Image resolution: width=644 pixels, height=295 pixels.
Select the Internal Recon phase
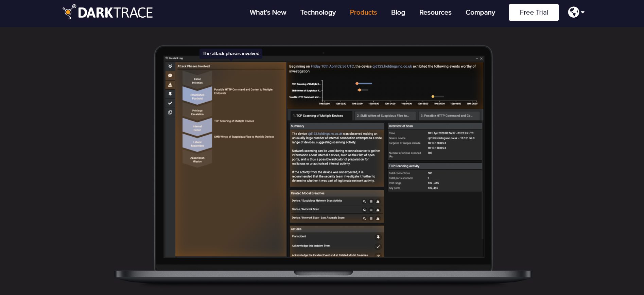tap(197, 127)
